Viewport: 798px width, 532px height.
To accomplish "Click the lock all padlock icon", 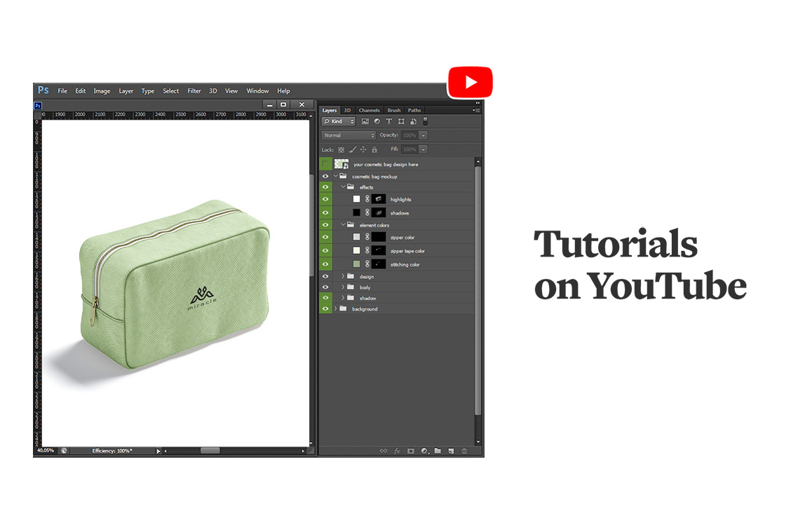I will point(374,149).
